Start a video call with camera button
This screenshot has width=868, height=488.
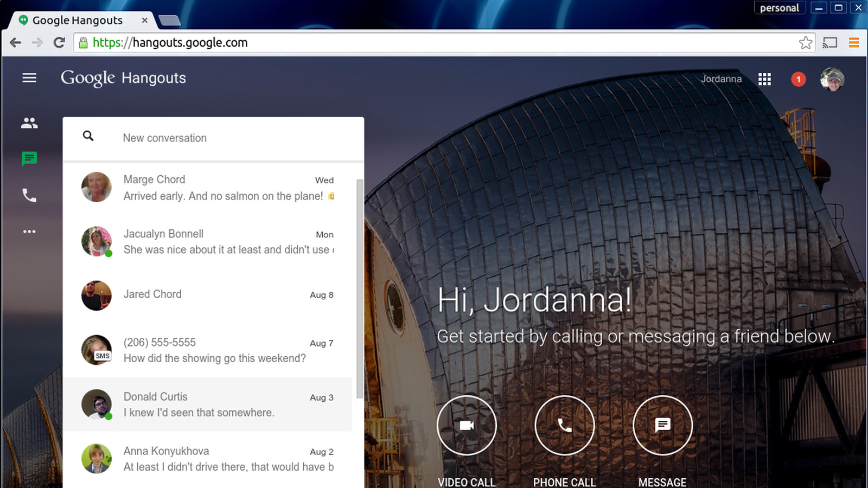point(467,425)
